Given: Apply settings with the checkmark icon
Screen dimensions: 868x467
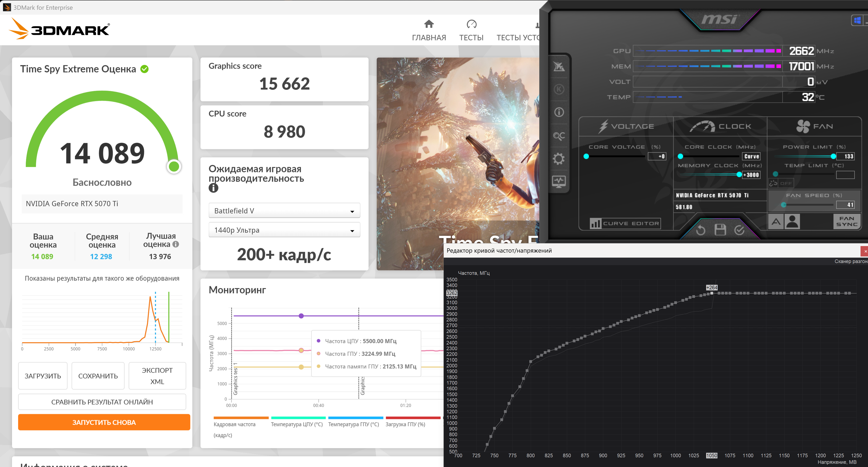Looking at the screenshot, I should [739, 230].
